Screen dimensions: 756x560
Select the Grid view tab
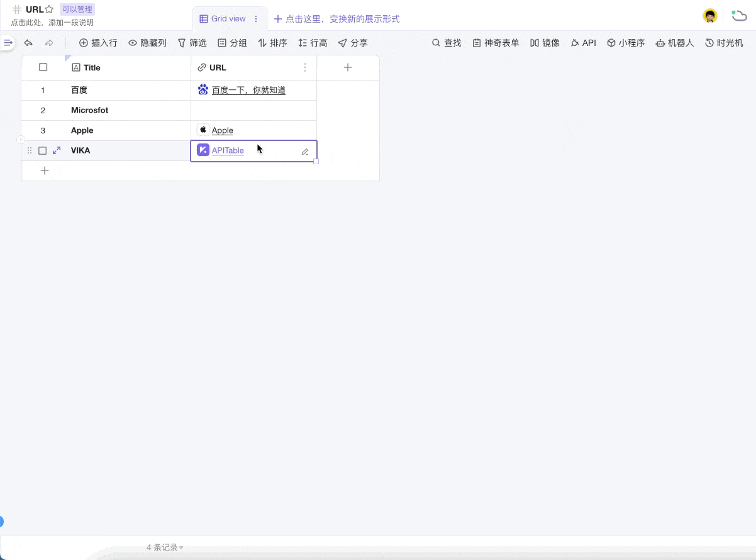[223, 19]
